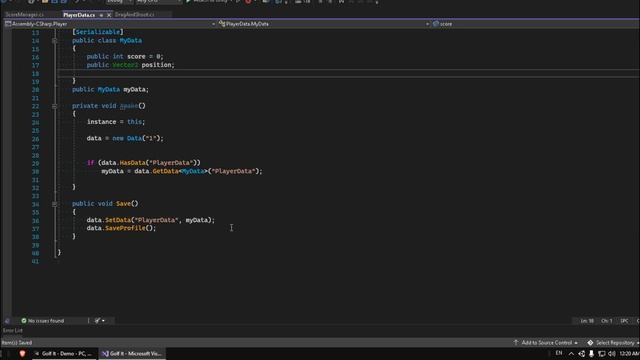This screenshot has height=360, width=640.
Task: Switch to Golf It - Demo taskbar window
Action: [x=64, y=353]
